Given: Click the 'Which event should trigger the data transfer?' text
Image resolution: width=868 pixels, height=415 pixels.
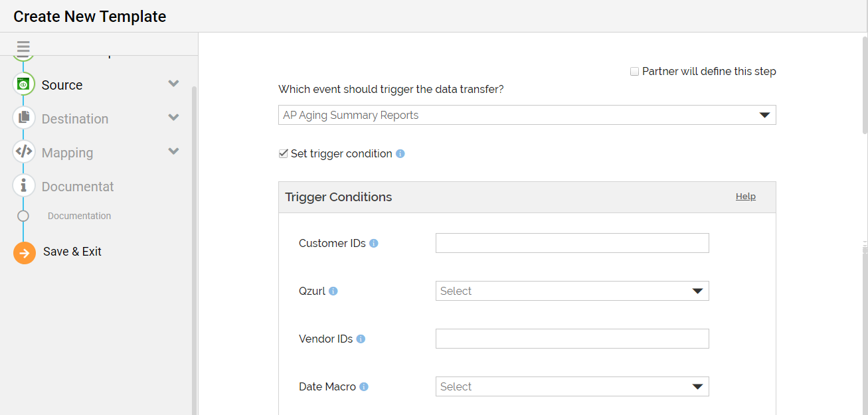Looking at the screenshot, I should click(391, 89).
